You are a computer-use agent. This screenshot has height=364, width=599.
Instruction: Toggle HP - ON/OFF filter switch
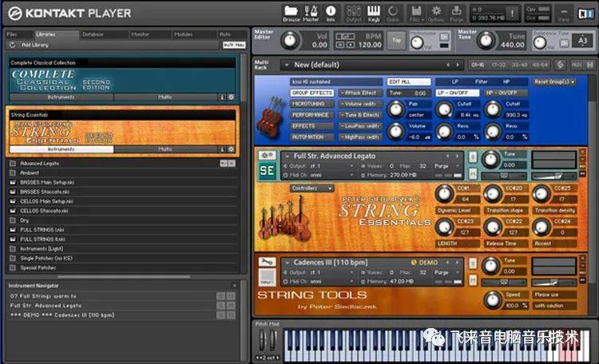pyautogui.click(x=506, y=93)
